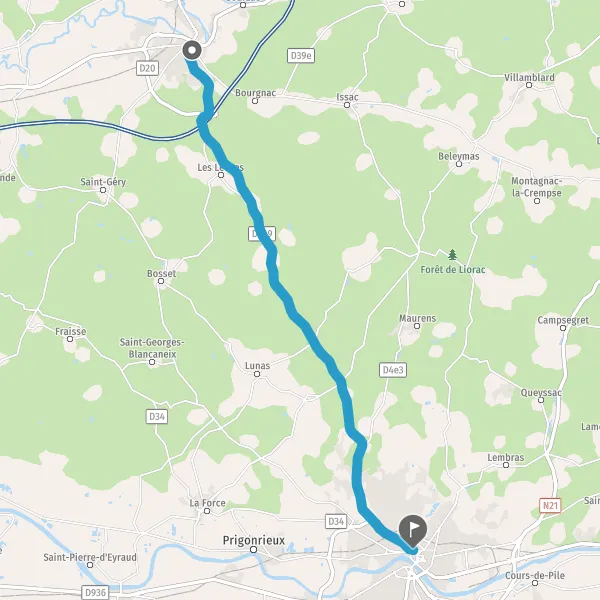Click the Maurens place label
Image resolution: width=600 pixels, height=600 pixels.
pyautogui.click(x=417, y=318)
